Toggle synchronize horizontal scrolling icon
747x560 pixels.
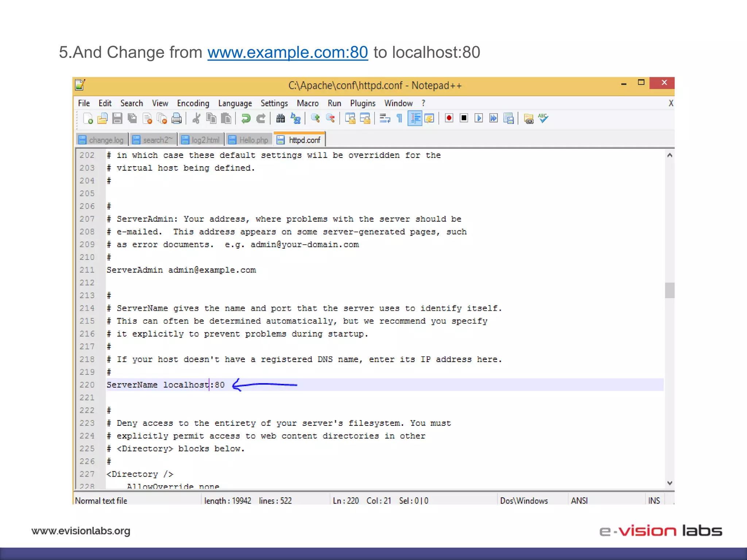tap(365, 118)
